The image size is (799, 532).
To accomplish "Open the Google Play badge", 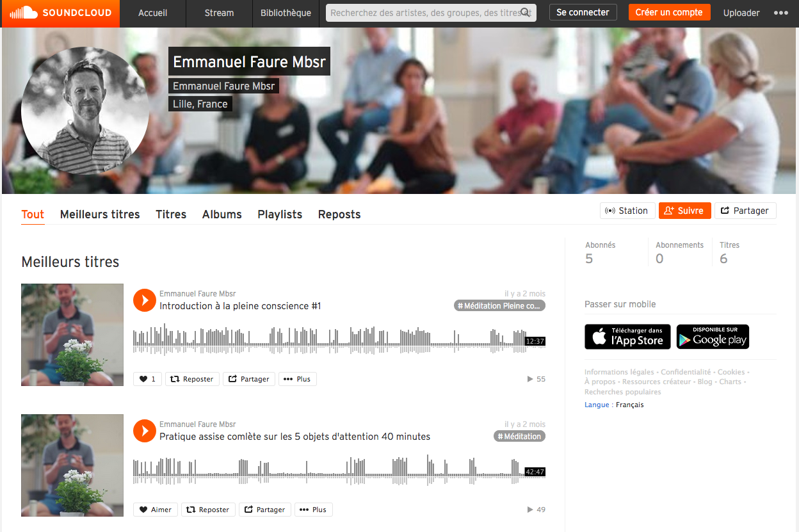I will click(713, 337).
